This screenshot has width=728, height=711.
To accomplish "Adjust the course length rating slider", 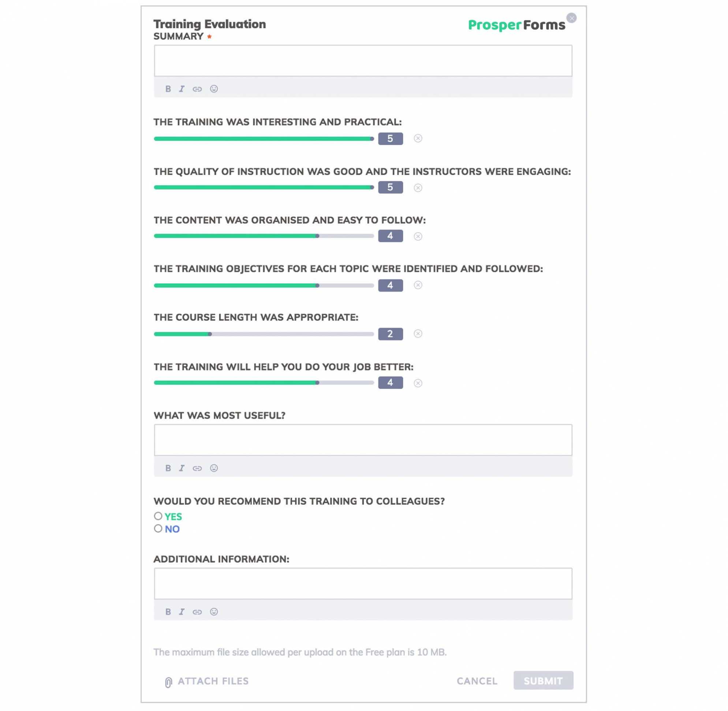I will [x=211, y=334].
